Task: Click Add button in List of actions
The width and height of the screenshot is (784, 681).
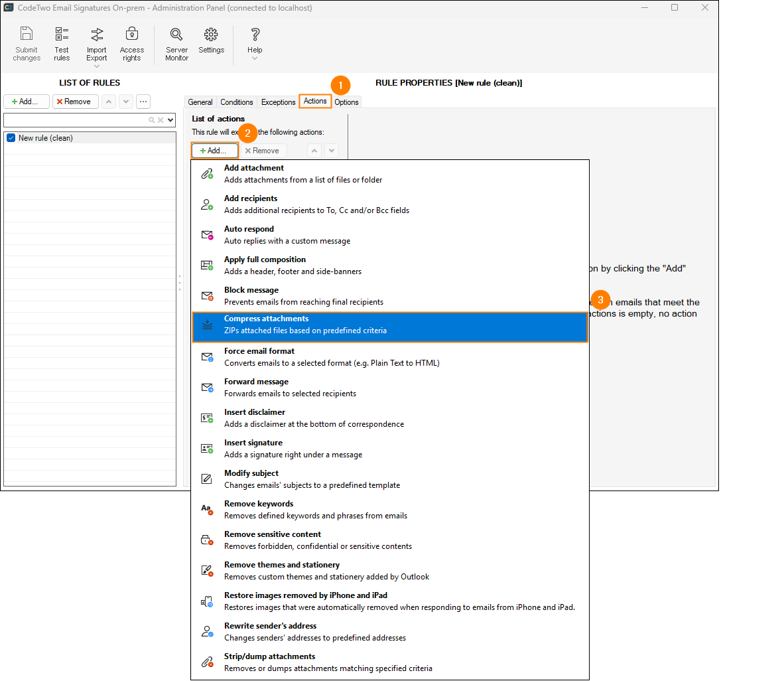Action: tap(214, 151)
